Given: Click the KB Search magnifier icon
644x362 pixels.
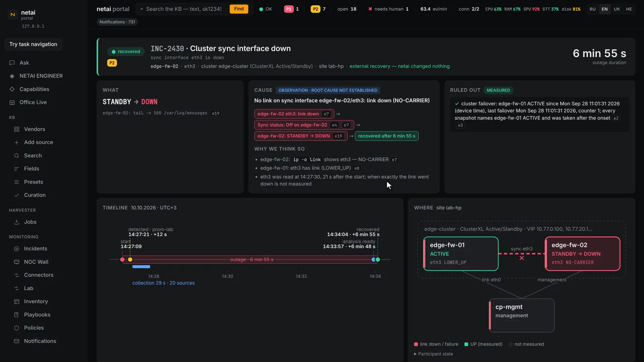Looking at the screenshot, I should click(x=17, y=156).
